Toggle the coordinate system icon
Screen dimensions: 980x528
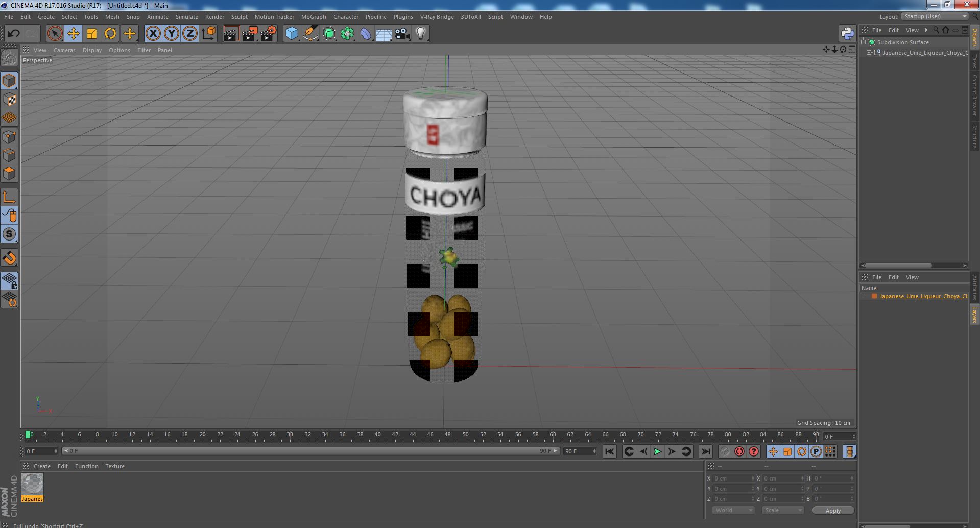click(209, 34)
